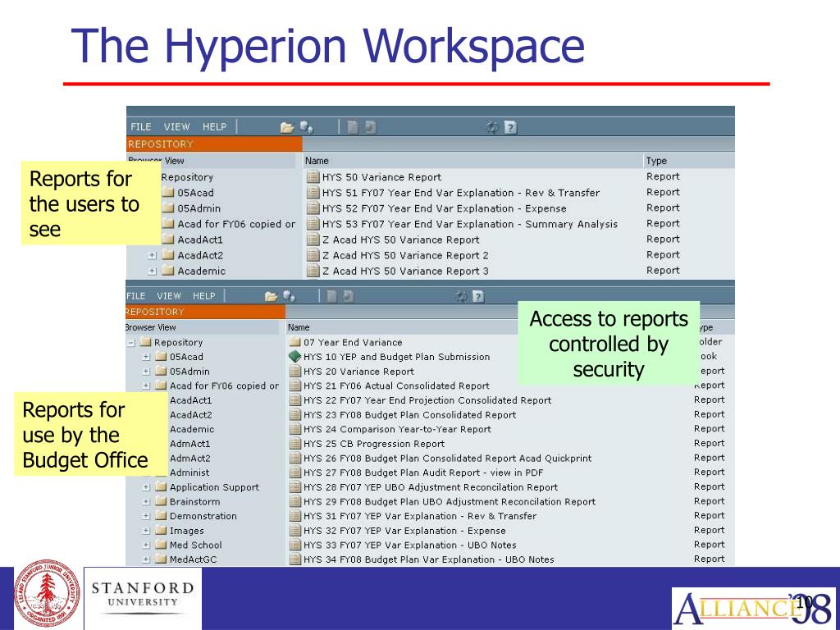Expand the Med School folder
The height and width of the screenshot is (630, 840).
click(x=146, y=546)
